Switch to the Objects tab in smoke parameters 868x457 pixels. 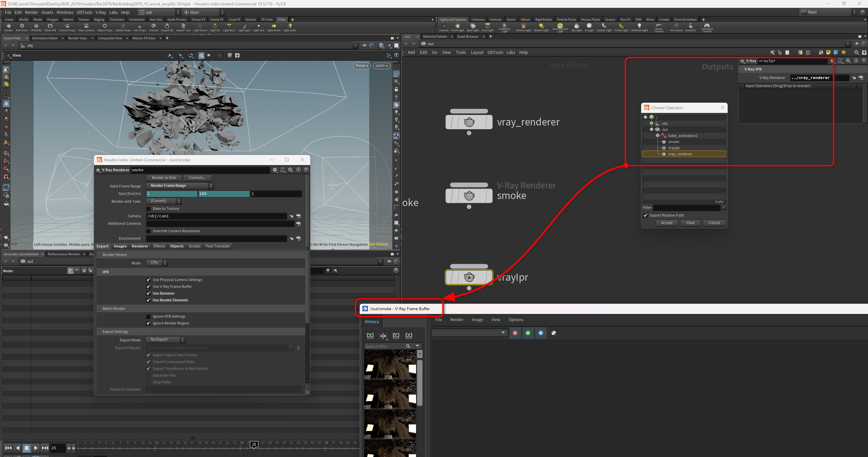(177, 246)
